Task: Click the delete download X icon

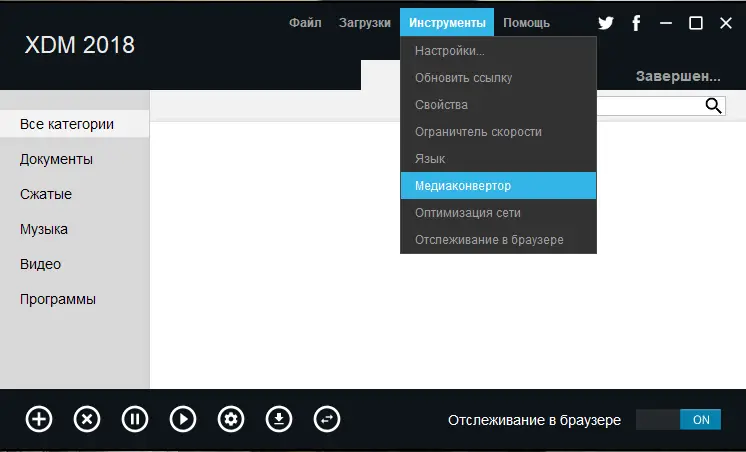Action: pyautogui.click(x=87, y=419)
